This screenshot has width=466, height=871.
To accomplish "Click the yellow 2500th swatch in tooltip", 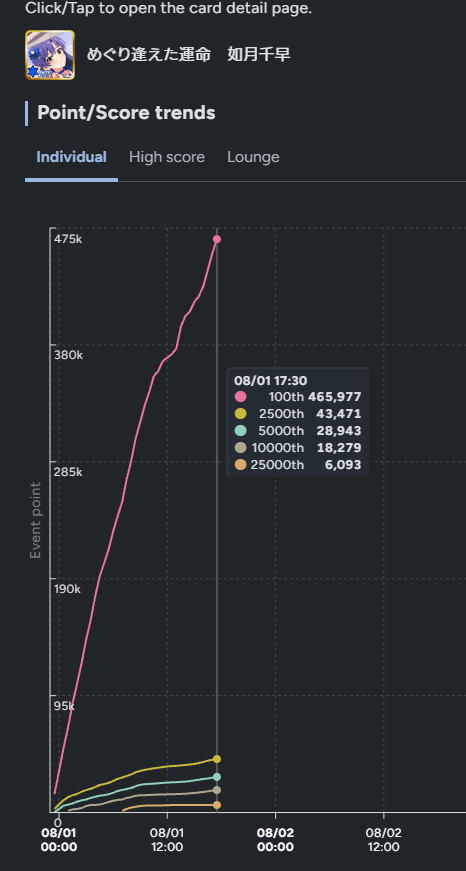I will pyautogui.click(x=240, y=413).
